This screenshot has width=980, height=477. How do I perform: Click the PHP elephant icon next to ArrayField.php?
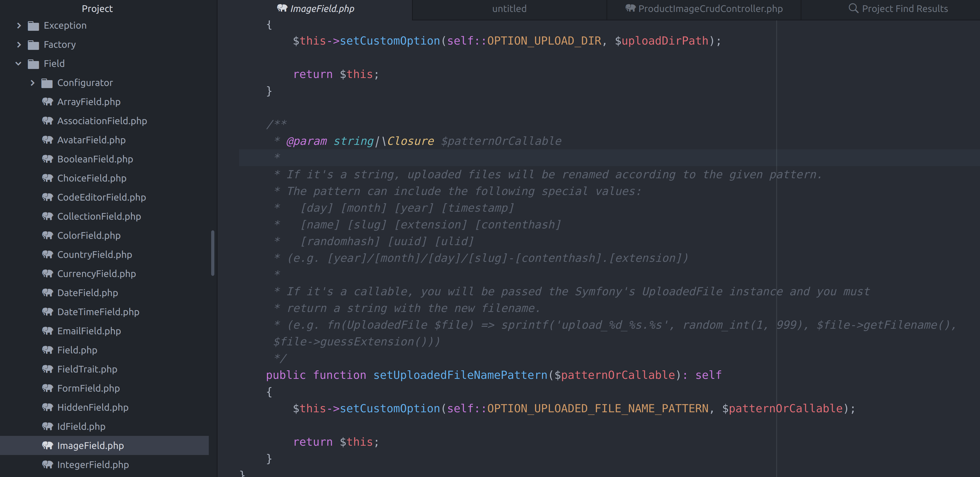pyautogui.click(x=47, y=102)
